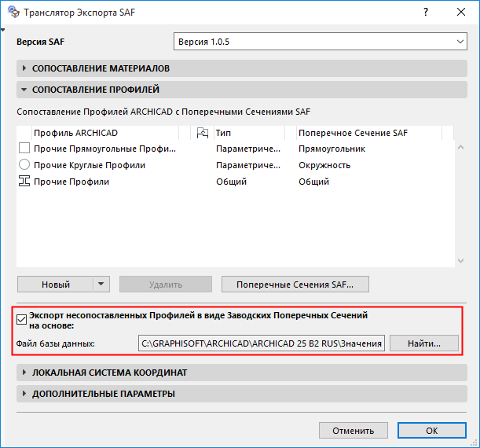Click the dialog resize grip corner
Screen dimensions: 480x448
475,442
